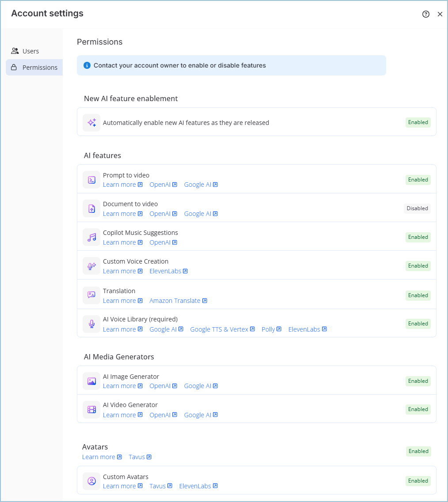
Task: Click the Custom Avatars person icon
Action: (x=91, y=481)
